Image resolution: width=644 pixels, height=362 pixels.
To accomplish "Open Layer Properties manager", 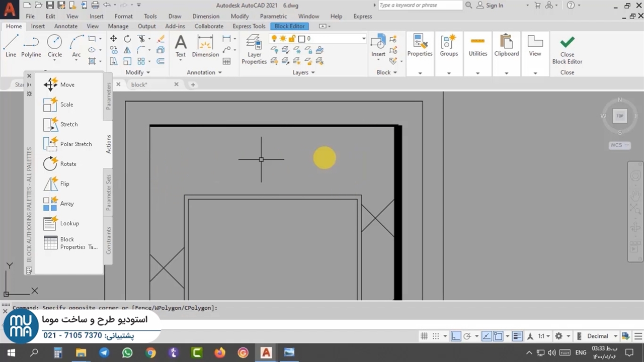I will tap(254, 49).
